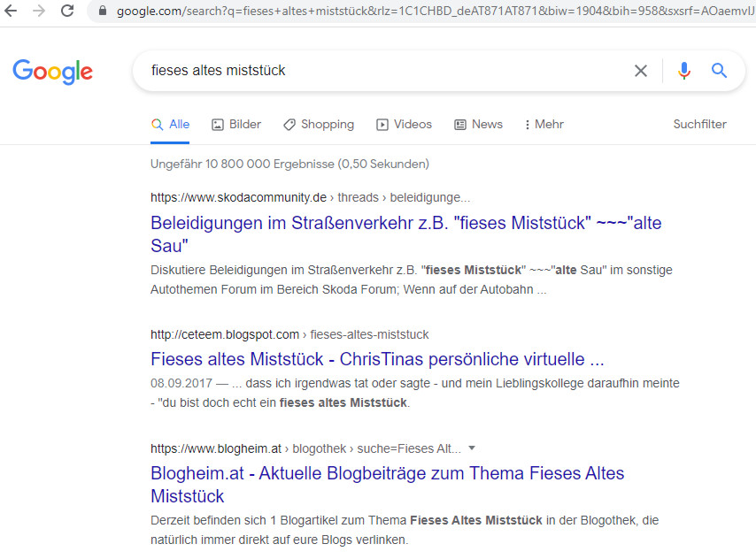Expand the arrow next to blogheim.at URL
756x559 pixels.
[472, 448]
